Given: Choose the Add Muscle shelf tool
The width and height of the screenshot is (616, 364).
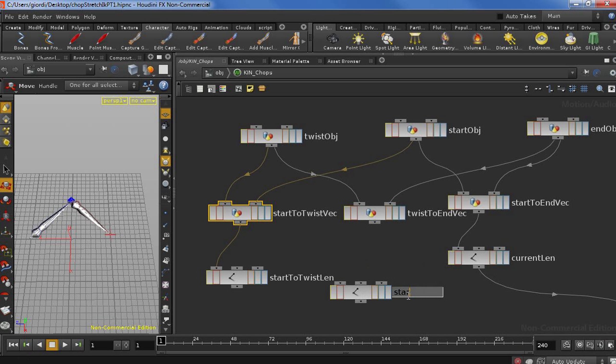Looking at the screenshot, I should 263,42.
